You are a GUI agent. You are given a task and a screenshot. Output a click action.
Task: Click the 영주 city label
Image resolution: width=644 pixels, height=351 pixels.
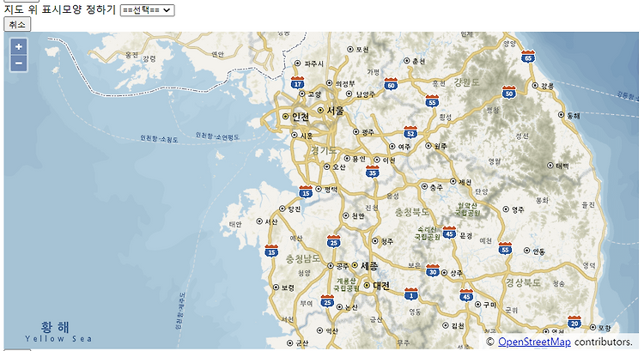click(x=518, y=209)
